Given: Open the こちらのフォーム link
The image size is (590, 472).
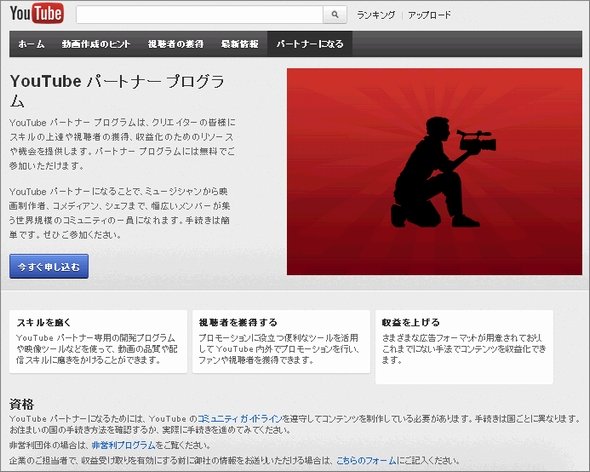Looking at the screenshot, I should tap(366, 460).
